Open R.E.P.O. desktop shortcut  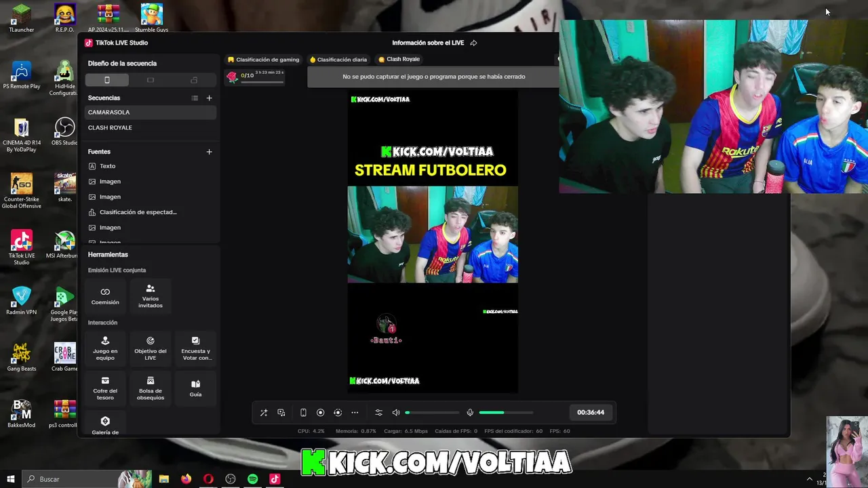point(64,18)
